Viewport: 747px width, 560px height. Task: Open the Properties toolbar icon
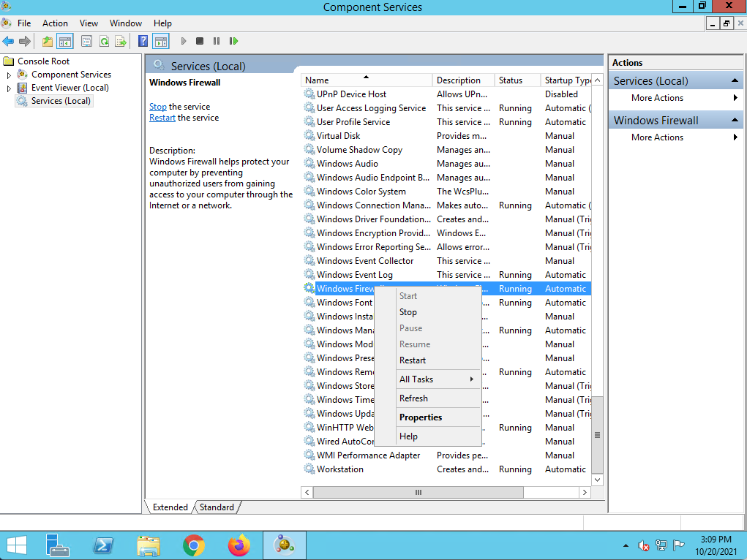[86, 42]
